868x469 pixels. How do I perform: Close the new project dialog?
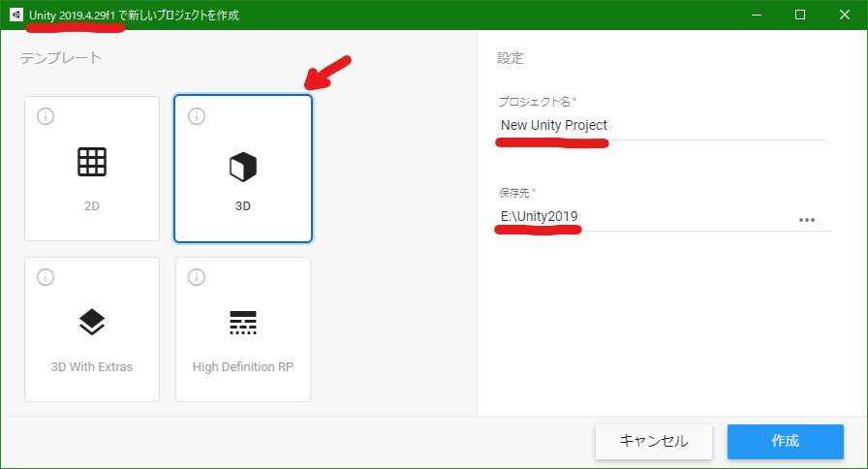(844, 15)
